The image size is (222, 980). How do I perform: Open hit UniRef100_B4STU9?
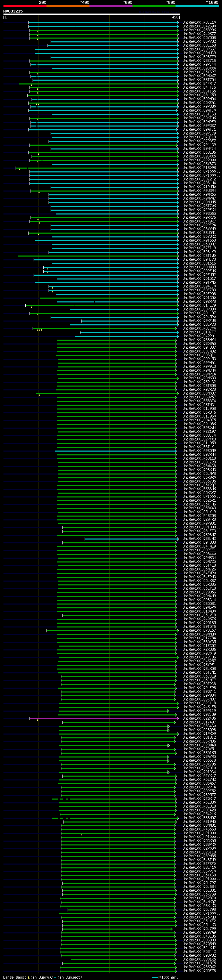point(199,860)
